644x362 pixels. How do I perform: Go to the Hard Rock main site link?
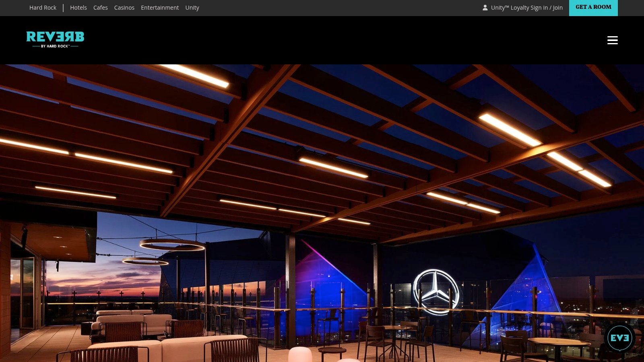43,8
